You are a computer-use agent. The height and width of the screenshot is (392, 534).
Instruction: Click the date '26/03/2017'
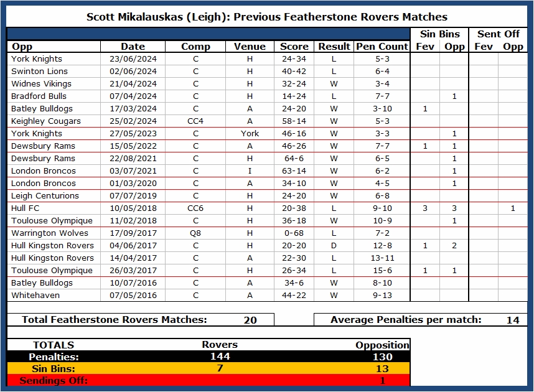(x=133, y=271)
